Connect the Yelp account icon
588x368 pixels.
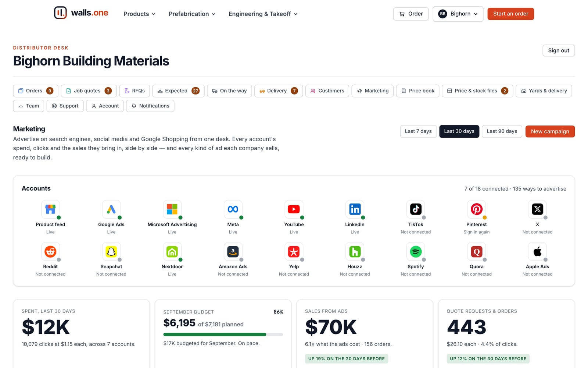[294, 252]
